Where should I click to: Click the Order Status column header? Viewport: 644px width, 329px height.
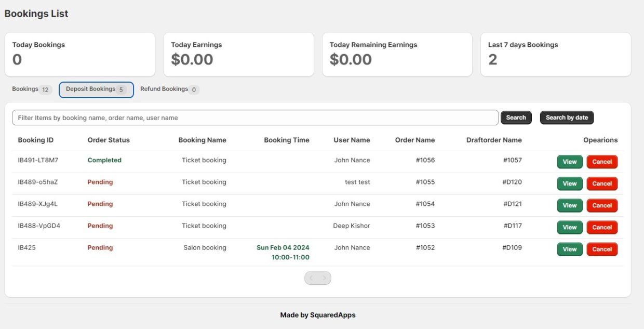click(109, 140)
